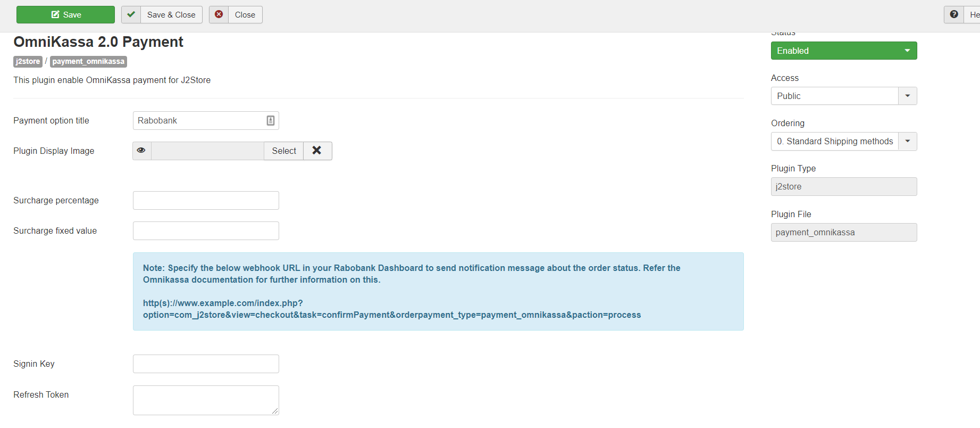Screen dimensions: 980x428
Task: Click the j2store breadcrumb badge
Action: (x=28, y=62)
